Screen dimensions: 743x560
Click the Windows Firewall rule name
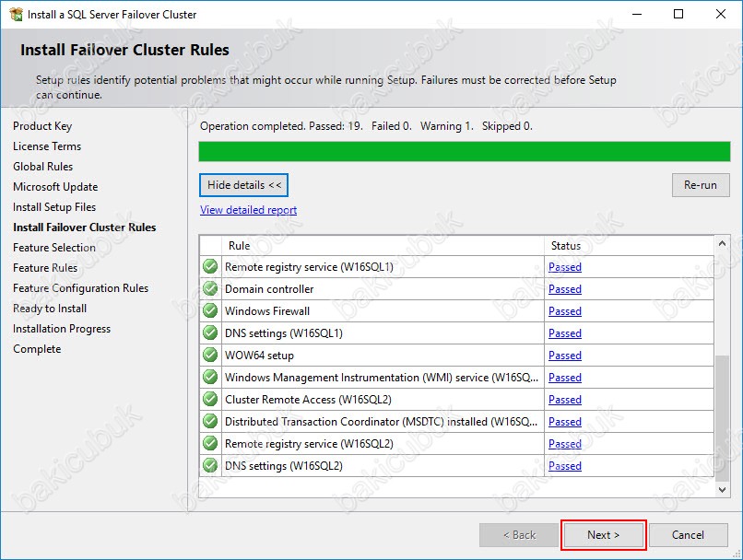point(267,311)
